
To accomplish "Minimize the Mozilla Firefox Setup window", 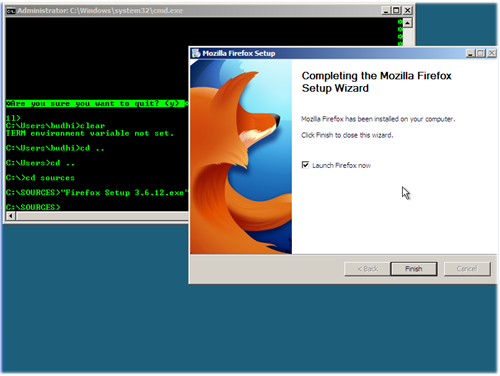I will click(x=470, y=53).
